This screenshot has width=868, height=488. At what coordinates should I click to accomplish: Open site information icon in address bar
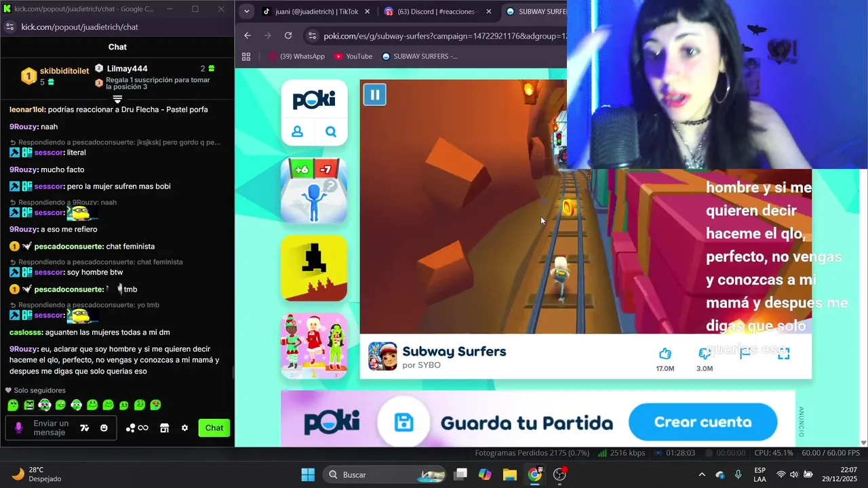coord(311,36)
